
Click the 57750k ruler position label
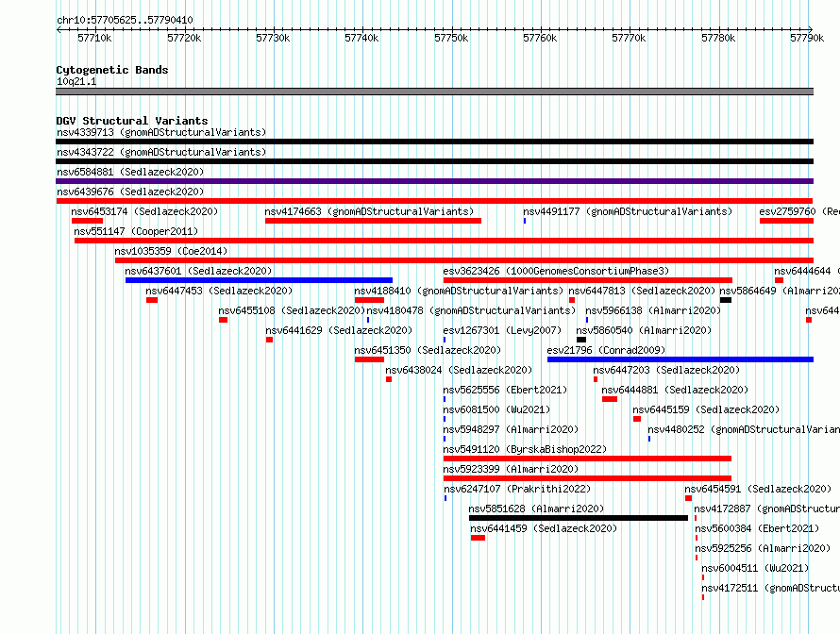[451, 38]
